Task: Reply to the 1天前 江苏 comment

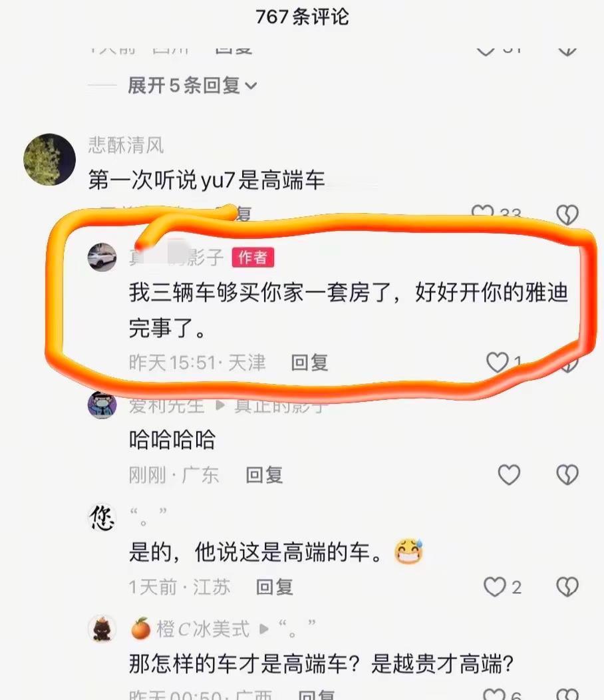Action: [x=275, y=587]
